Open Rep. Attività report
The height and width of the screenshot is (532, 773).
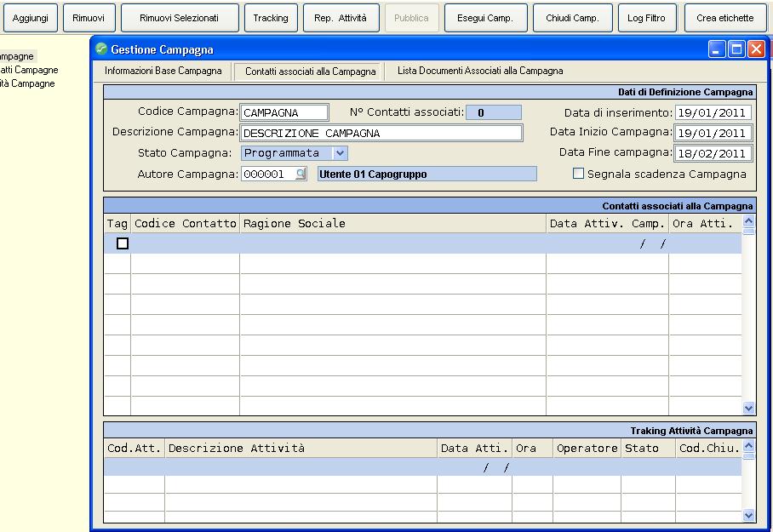click(x=341, y=18)
